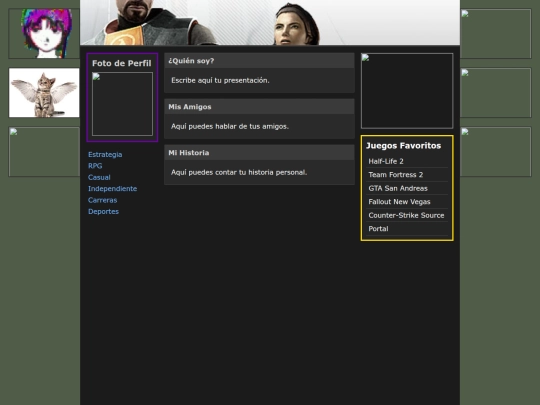The width and height of the screenshot is (540, 405).
Task: Select Portal in favorites list
Action: [x=407, y=229]
